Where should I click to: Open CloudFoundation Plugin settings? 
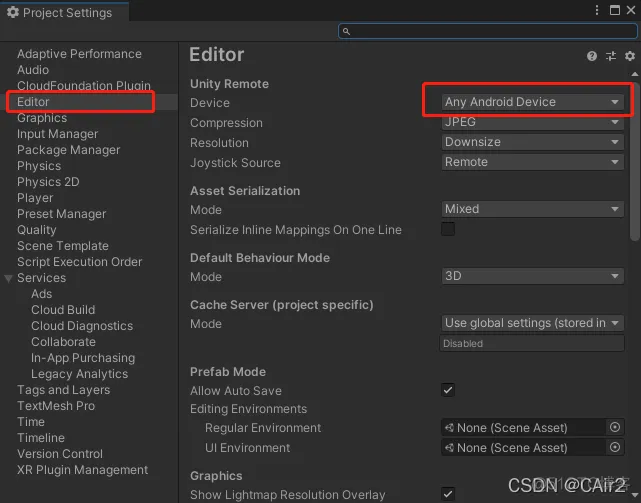84,85
